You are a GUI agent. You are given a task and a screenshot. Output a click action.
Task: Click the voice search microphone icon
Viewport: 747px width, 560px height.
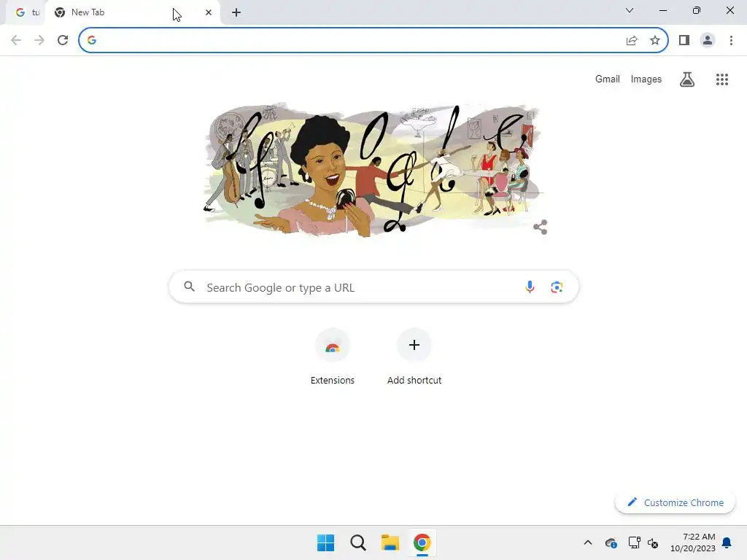(x=530, y=287)
